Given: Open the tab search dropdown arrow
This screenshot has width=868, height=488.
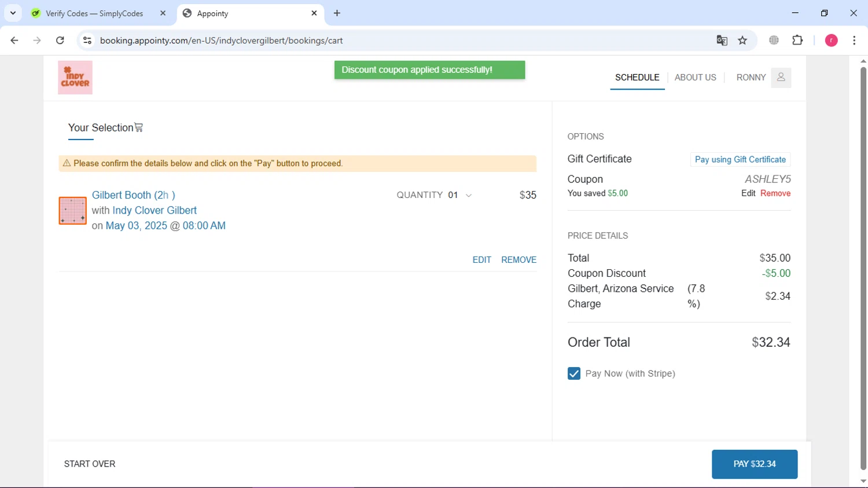Looking at the screenshot, I should coord(13,13).
